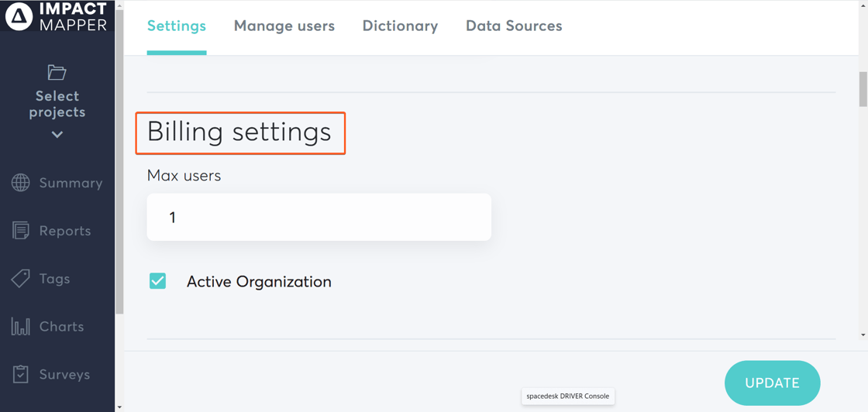The width and height of the screenshot is (868, 412).
Task: Click the Select projects folder icon
Action: [57, 73]
